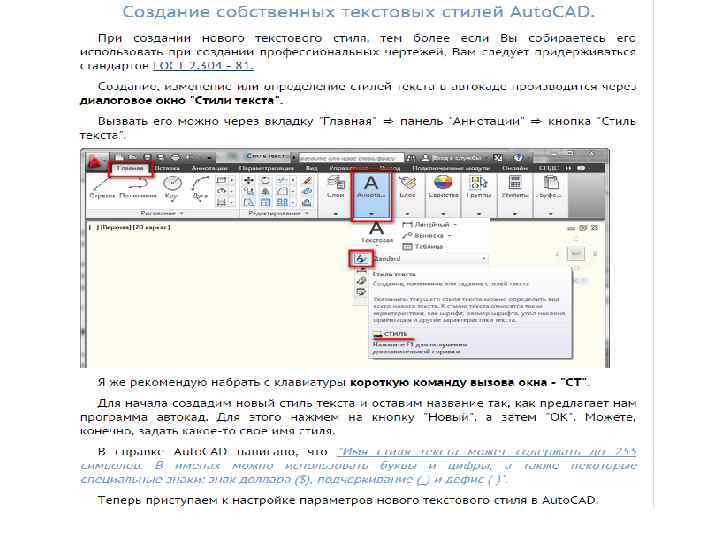Open the Линейный dimension type arrow

point(455,225)
